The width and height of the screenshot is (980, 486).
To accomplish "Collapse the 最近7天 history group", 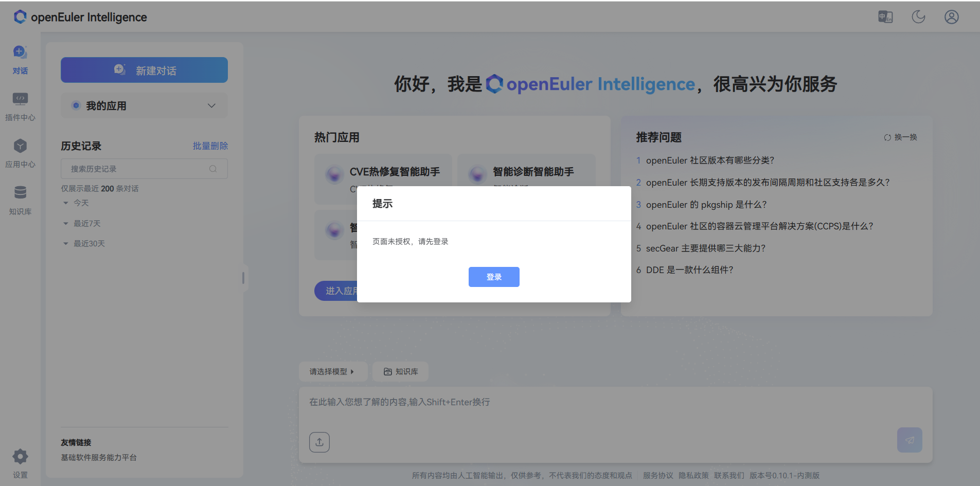I will [66, 224].
